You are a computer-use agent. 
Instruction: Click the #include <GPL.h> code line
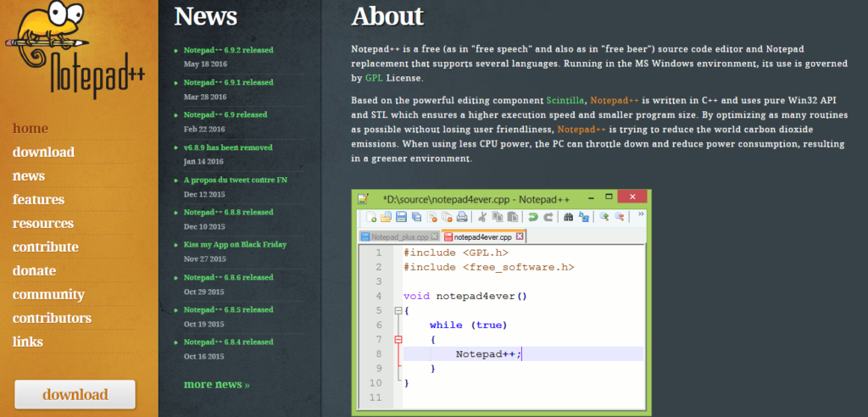(x=455, y=253)
